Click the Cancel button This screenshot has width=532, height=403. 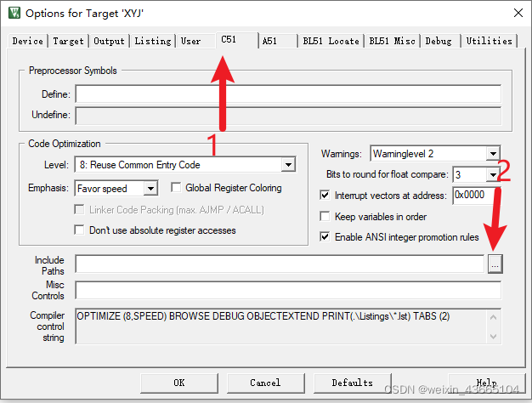pos(265,383)
